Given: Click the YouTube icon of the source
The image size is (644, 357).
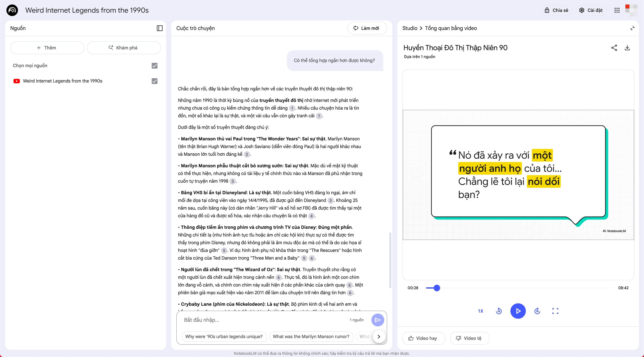Looking at the screenshot, I should point(17,81).
